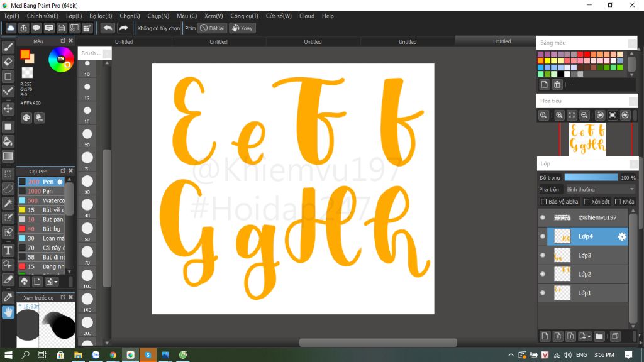Screen dimensions: 644x362
Task: Select the Select Eraser tool
Action: pyautogui.click(x=8, y=232)
